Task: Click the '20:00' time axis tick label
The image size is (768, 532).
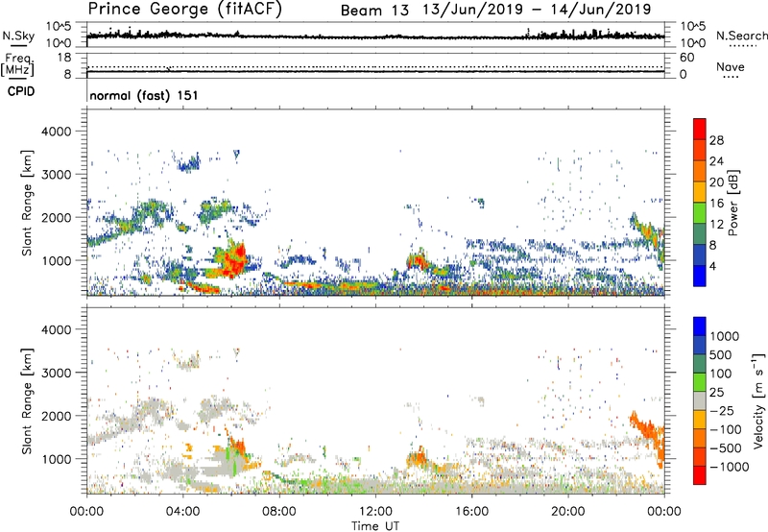Action: (568, 512)
